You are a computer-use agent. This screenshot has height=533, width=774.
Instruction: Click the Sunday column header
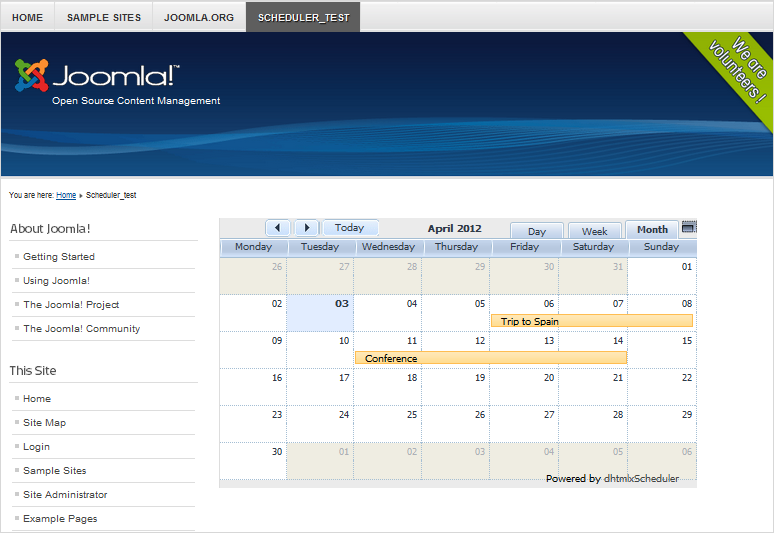[661, 247]
